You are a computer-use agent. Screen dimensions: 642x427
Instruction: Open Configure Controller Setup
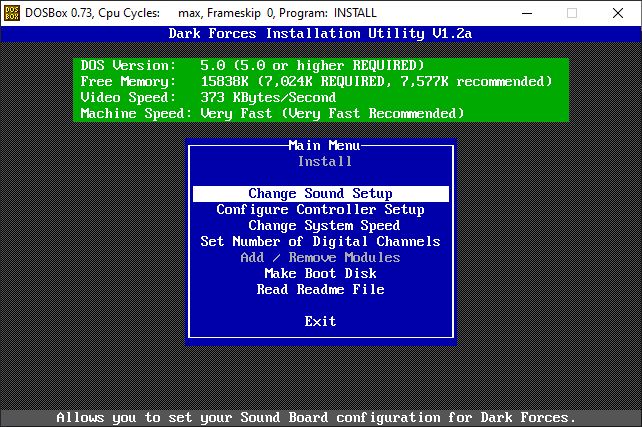(321, 210)
